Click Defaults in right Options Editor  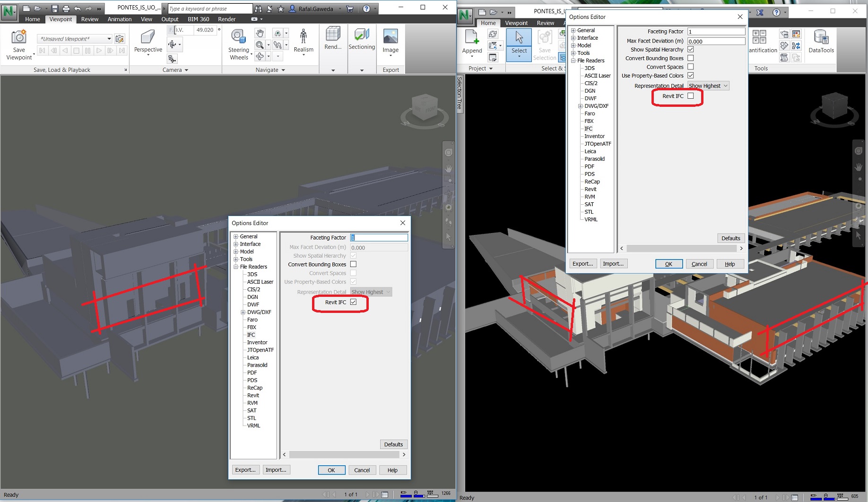[x=730, y=238]
